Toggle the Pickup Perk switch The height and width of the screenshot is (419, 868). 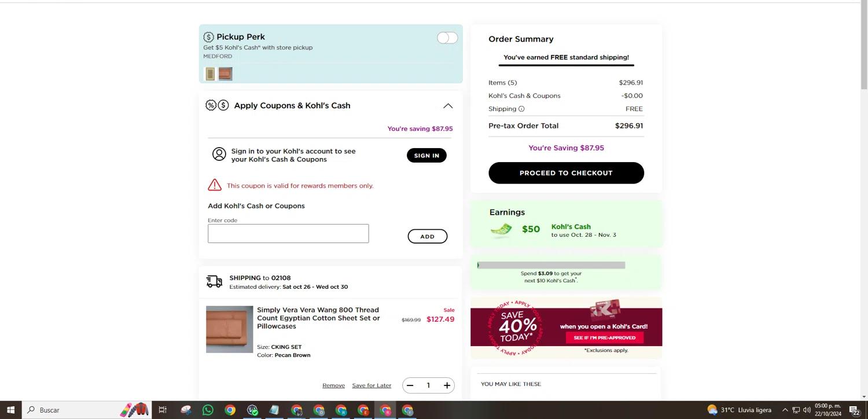(x=447, y=38)
